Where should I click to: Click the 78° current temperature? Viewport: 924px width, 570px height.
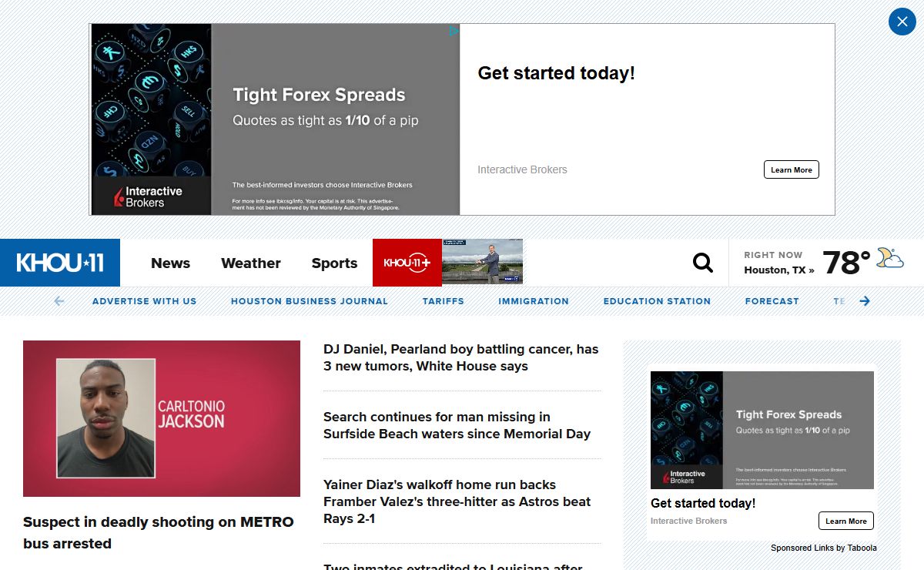pyautogui.click(x=846, y=263)
